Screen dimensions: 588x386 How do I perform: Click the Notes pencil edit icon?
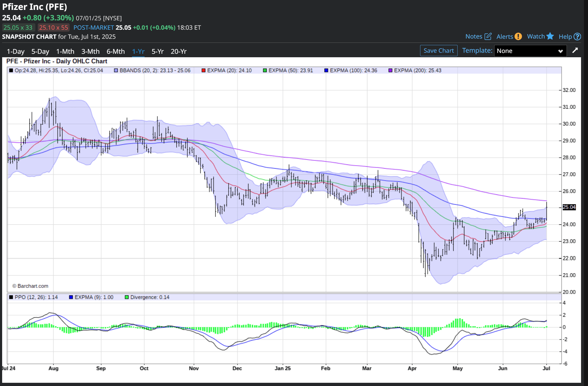(x=488, y=36)
